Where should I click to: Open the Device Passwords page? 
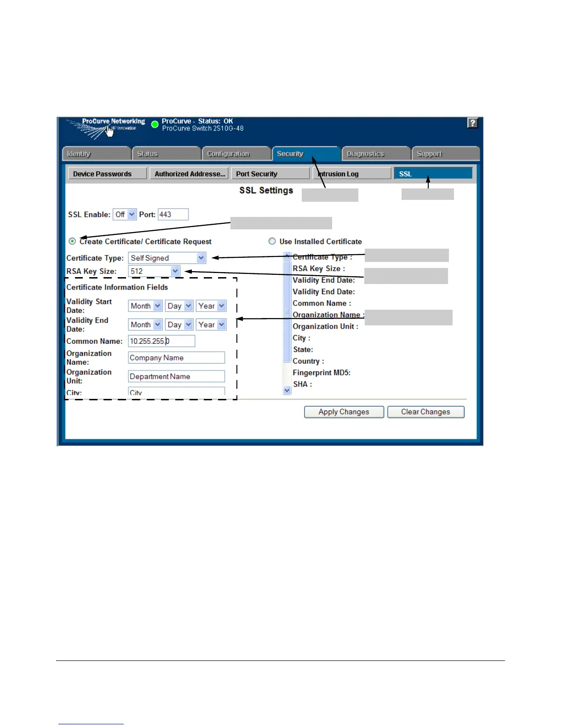pos(108,174)
